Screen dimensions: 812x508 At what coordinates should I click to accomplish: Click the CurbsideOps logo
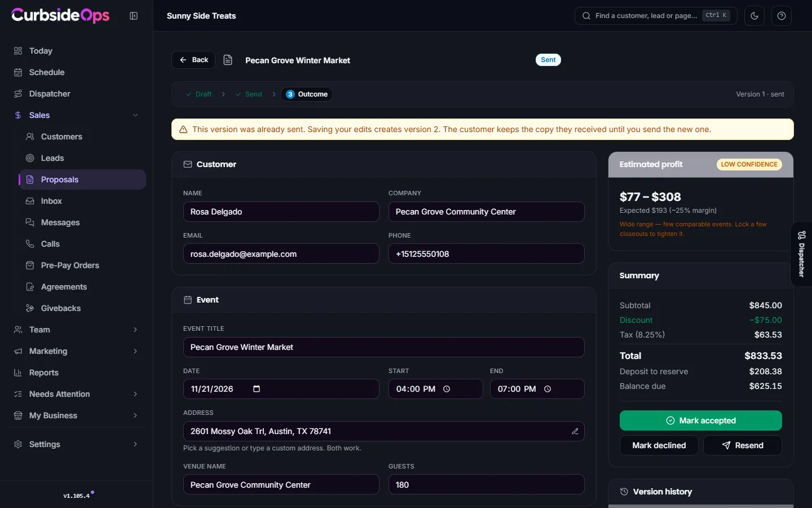point(60,15)
